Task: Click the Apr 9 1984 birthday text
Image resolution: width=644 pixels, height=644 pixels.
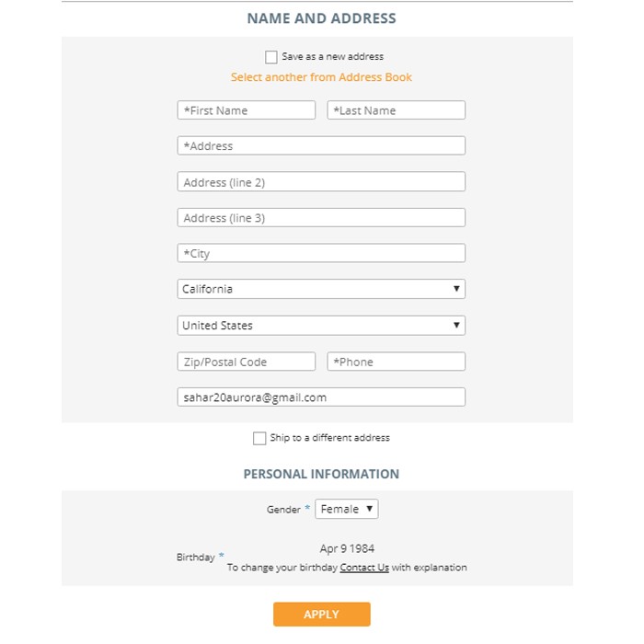Action: (x=347, y=549)
